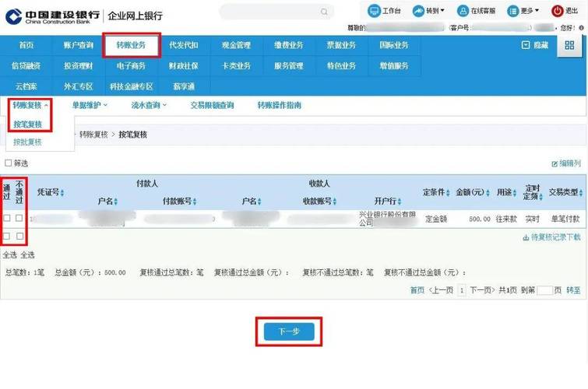
Task: Sort by 收款账号 column arrows
Action: pos(335,202)
